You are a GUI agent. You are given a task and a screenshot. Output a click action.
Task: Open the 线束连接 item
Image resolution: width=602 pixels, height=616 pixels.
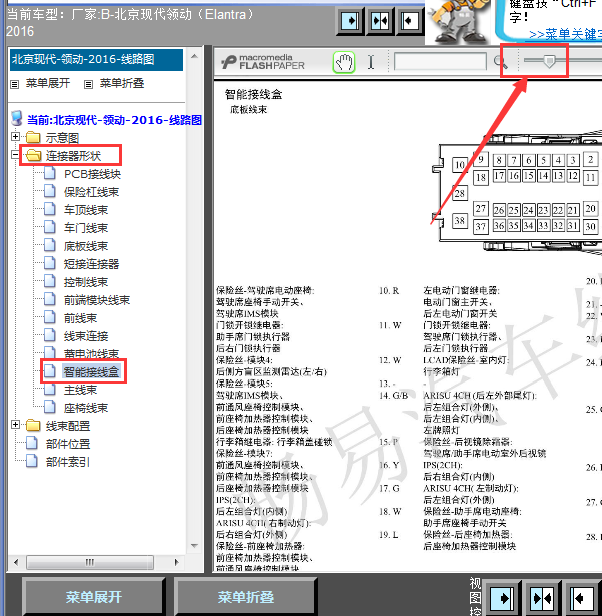pyautogui.click(x=86, y=336)
